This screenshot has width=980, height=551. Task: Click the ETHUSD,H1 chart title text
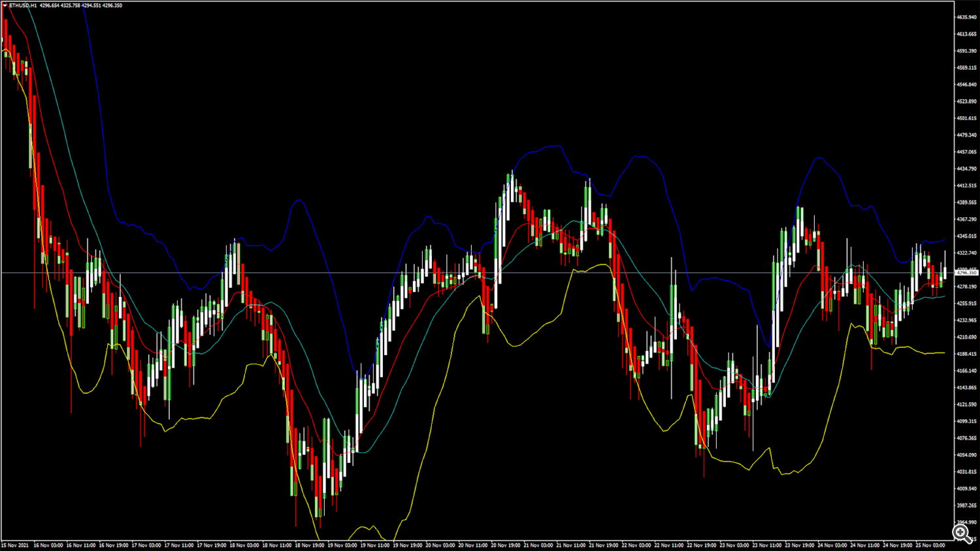pyautogui.click(x=23, y=5)
